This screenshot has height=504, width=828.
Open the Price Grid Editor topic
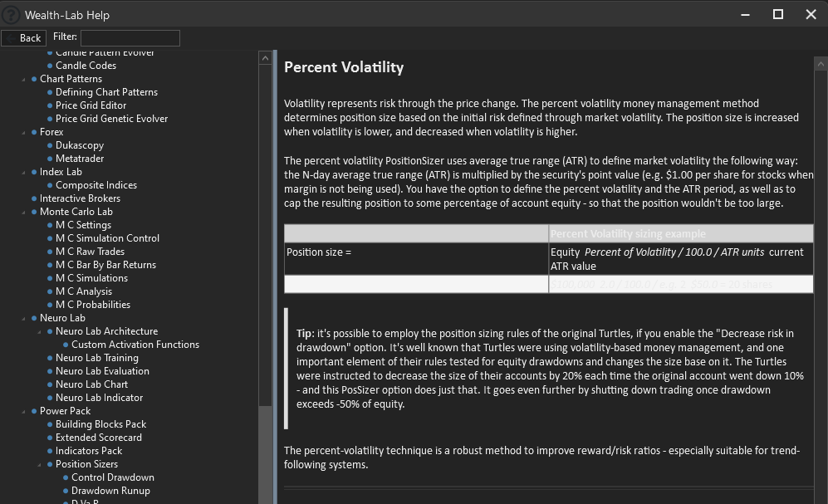click(x=91, y=105)
